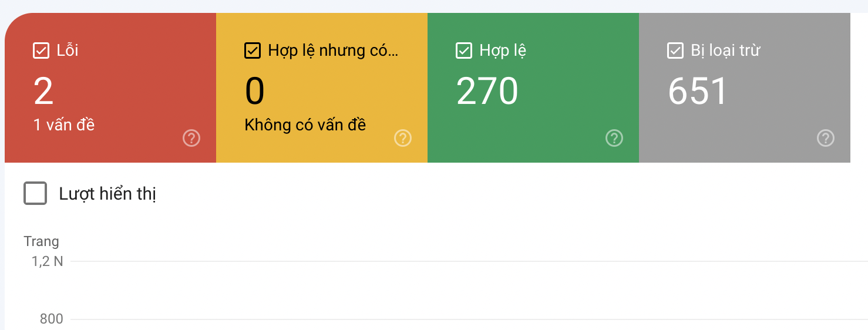Viewport: 868px width, 330px height.
Task: Show help for the Hợp lệ card
Action: tap(614, 139)
